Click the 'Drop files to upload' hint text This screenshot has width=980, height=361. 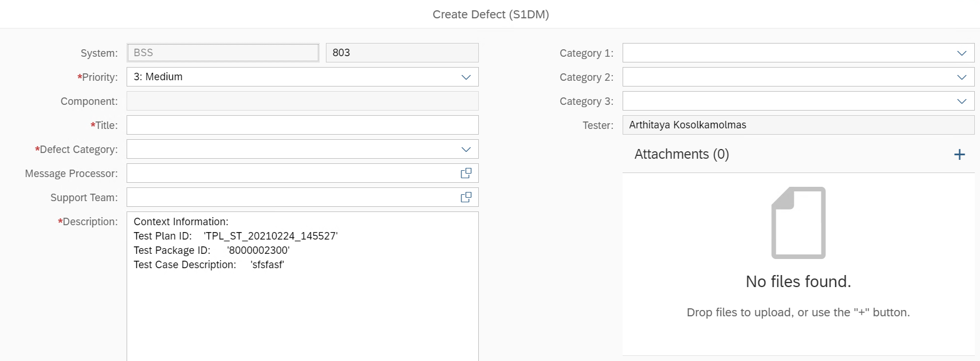point(798,312)
